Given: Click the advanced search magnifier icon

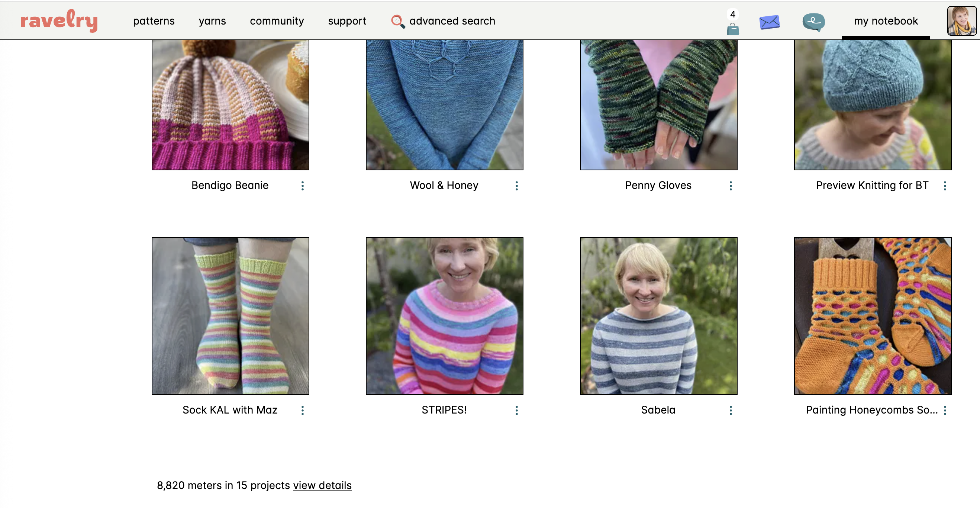Looking at the screenshot, I should [x=397, y=21].
